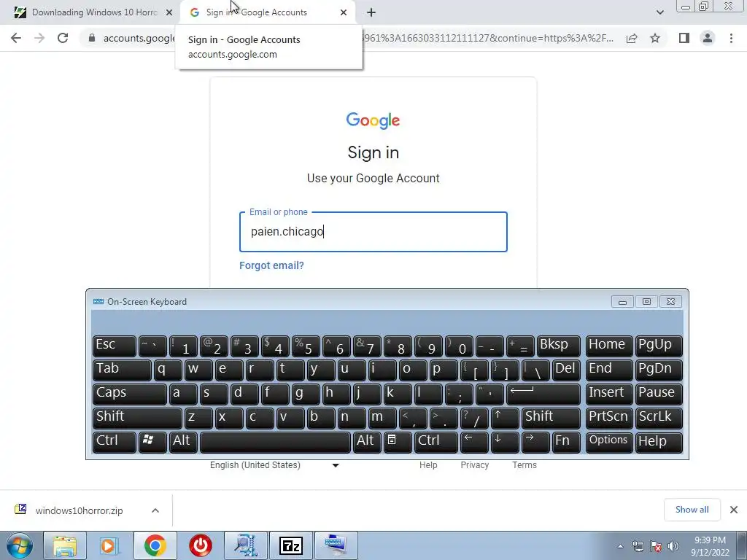The height and width of the screenshot is (560, 747).
Task: Tap the Tab key on On-Screen Keyboard
Action: click(x=122, y=370)
